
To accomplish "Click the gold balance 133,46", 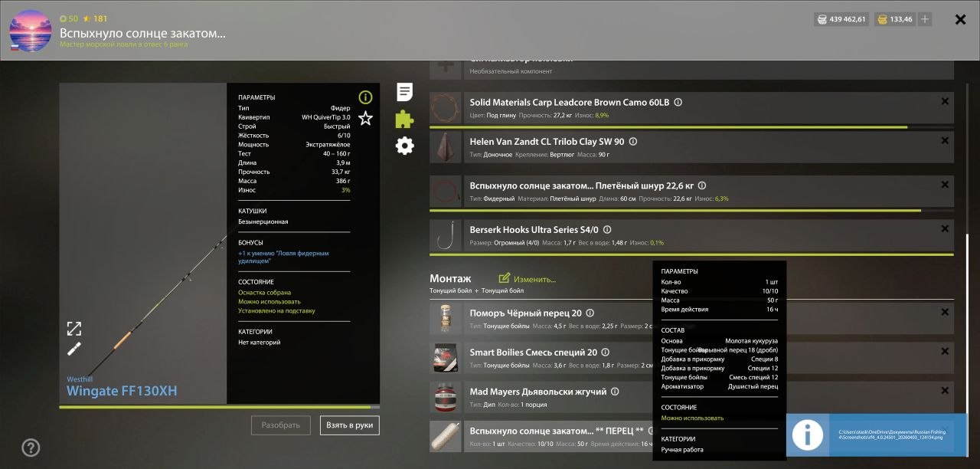I will click(x=895, y=19).
